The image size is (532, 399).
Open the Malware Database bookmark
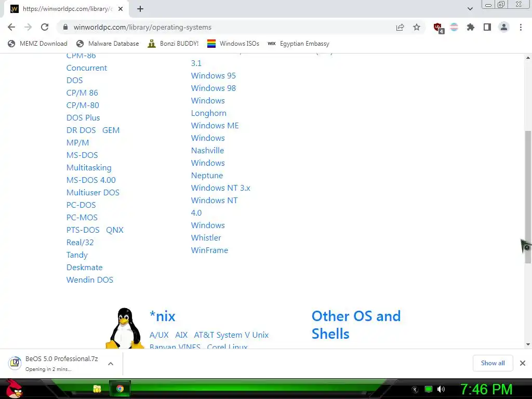click(108, 44)
